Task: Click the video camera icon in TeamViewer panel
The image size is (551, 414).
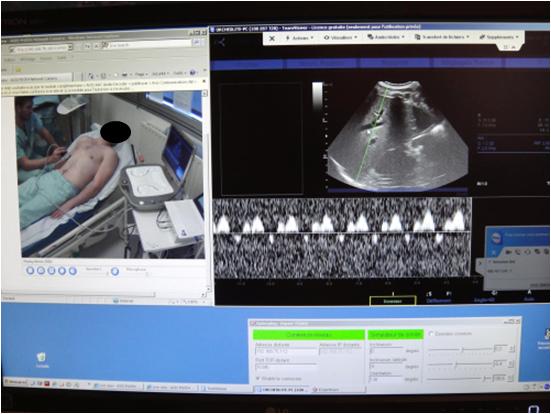Action: (508, 252)
